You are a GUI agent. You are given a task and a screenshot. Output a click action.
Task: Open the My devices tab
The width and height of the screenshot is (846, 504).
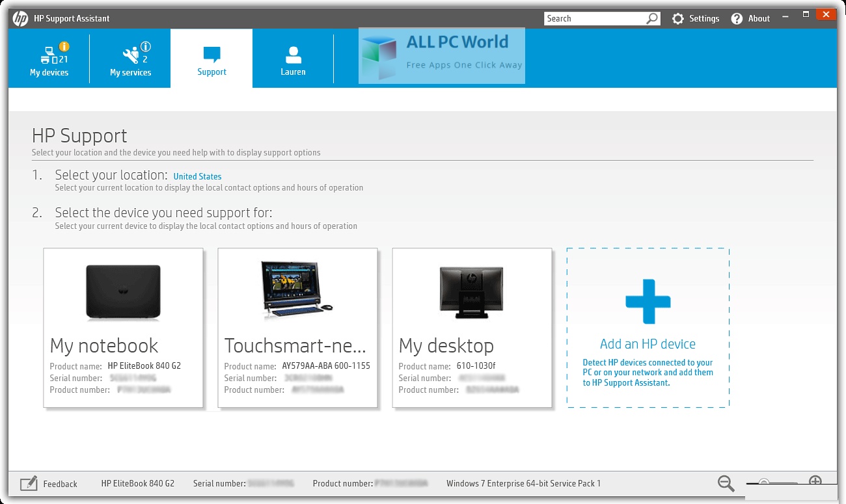point(49,59)
